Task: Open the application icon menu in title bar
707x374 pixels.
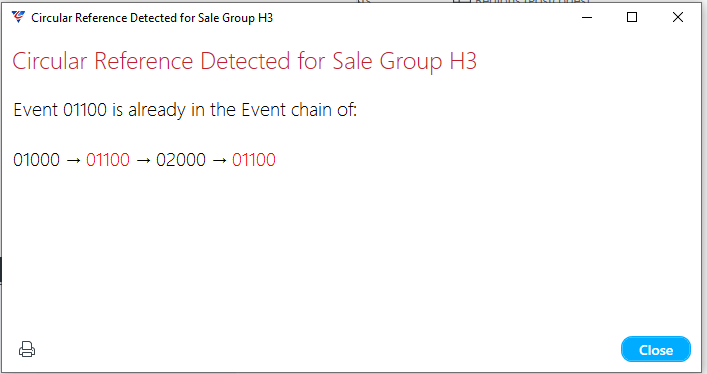Action: pyautogui.click(x=18, y=17)
